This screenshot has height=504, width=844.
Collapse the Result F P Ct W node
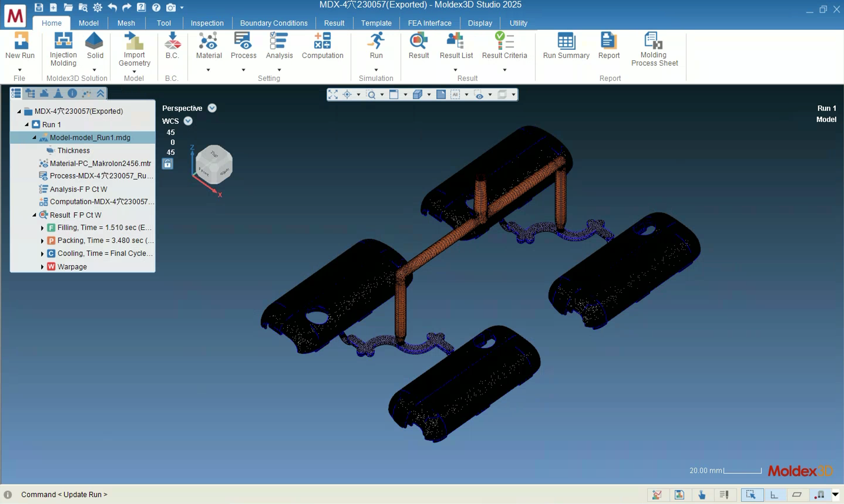click(x=34, y=215)
